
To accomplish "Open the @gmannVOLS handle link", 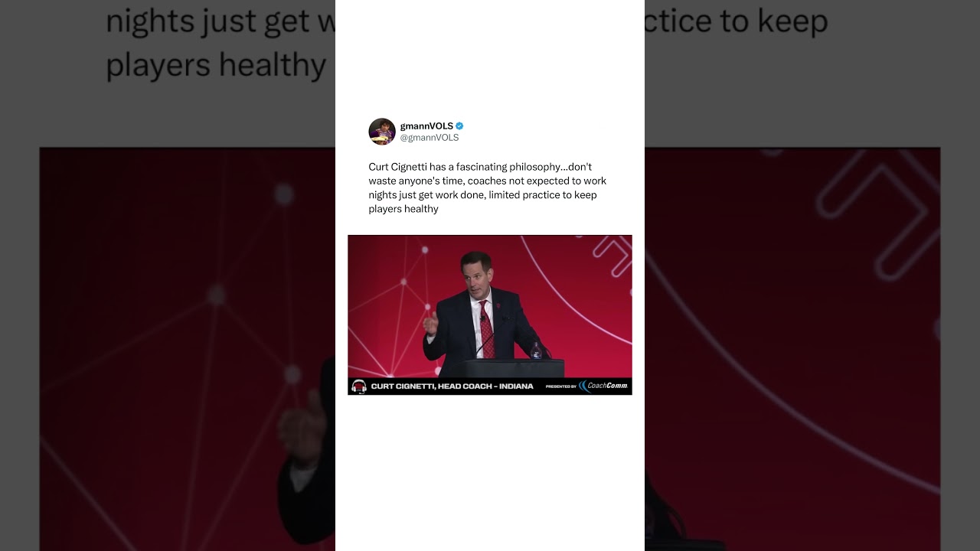I will (x=430, y=138).
